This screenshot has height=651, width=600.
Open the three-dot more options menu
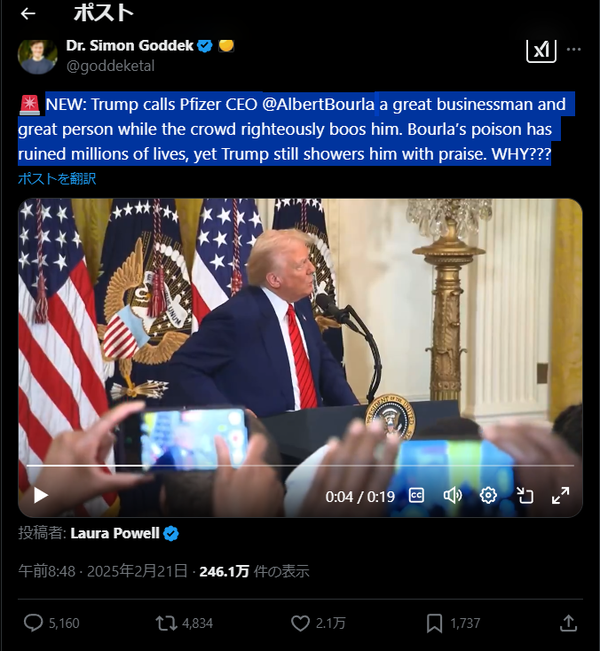(574, 49)
